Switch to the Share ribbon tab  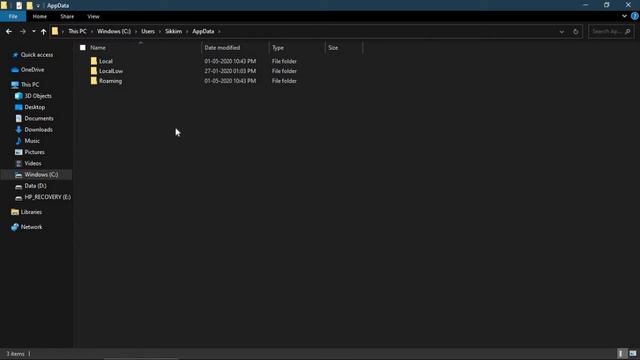(x=67, y=16)
